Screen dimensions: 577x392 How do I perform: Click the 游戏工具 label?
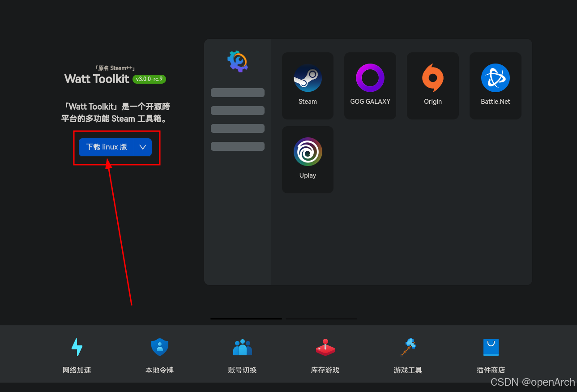click(x=408, y=371)
